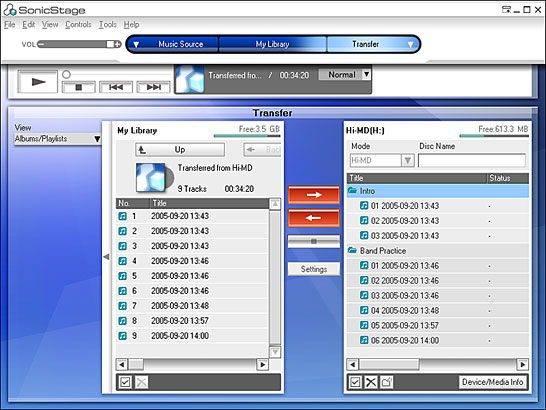Screen dimensions: 546x410
Task: Click the playback position slider knob
Action: [66, 74]
